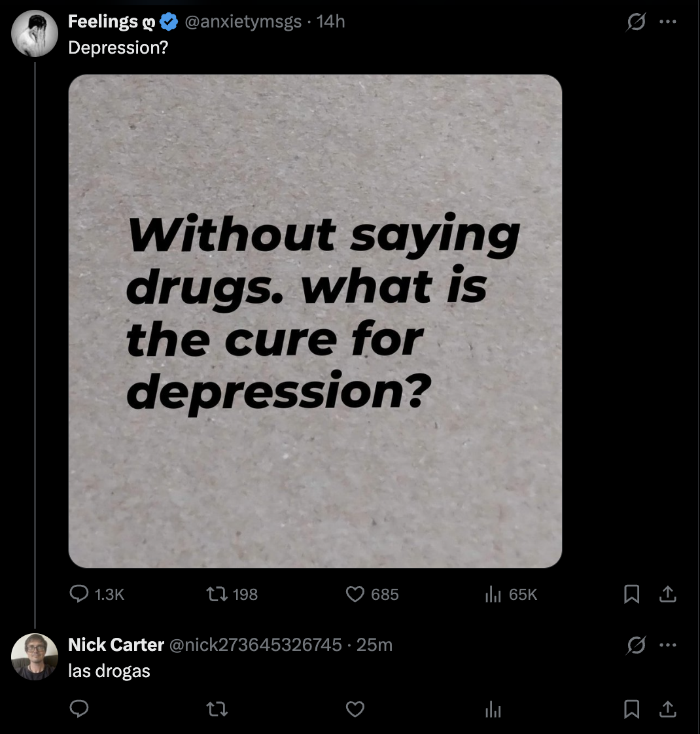Open Grok icon on Feelings post

coord(634,22)
